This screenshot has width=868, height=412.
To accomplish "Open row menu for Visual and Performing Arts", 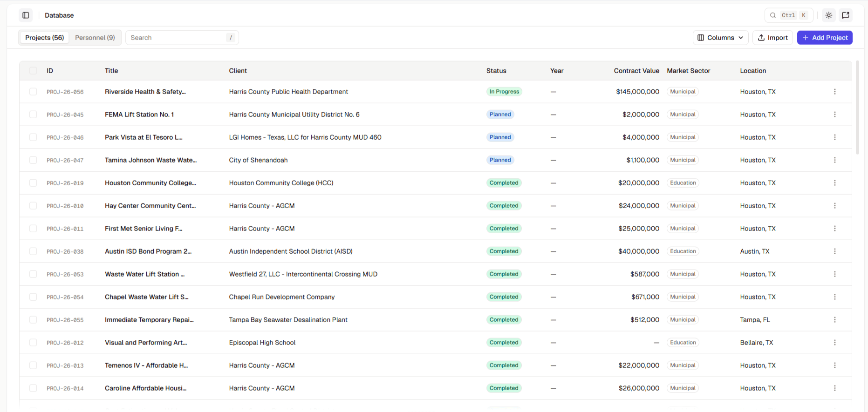I will click(835, 343).
